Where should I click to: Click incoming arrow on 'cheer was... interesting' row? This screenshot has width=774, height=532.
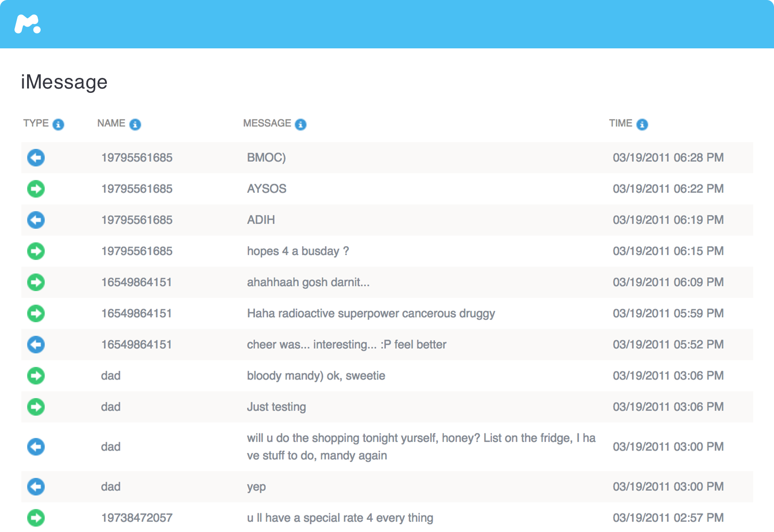click(36, 344)
